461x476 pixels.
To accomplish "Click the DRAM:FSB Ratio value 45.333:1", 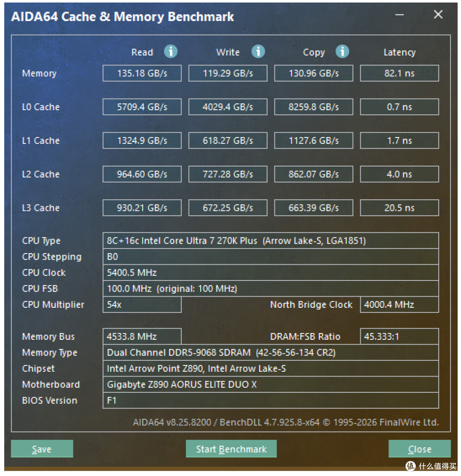I will pos(400,336).
